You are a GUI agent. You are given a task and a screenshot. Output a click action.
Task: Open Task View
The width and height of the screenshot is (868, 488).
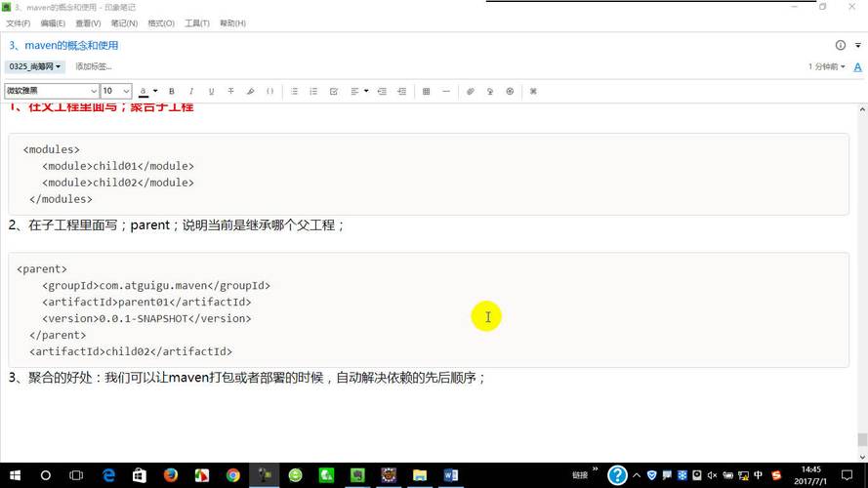76,475
